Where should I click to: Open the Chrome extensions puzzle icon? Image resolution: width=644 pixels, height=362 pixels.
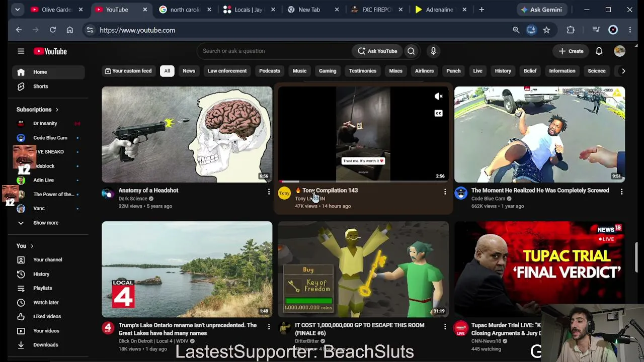coord(571,30)
